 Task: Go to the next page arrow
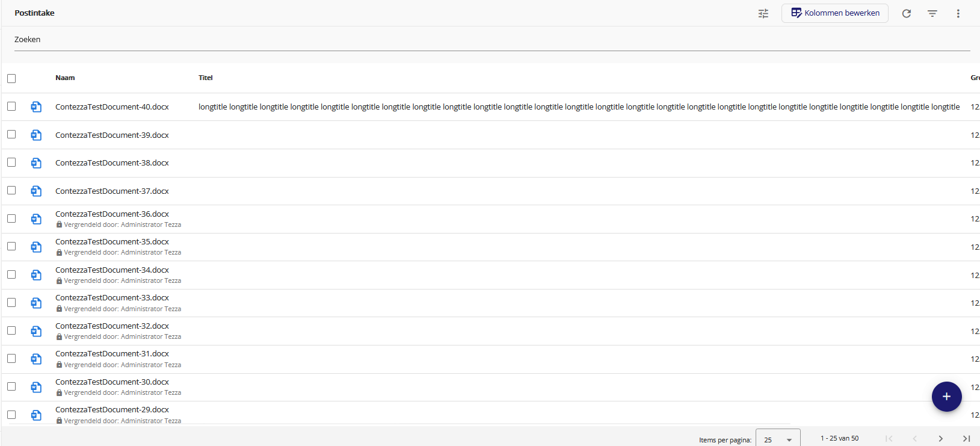941,439
